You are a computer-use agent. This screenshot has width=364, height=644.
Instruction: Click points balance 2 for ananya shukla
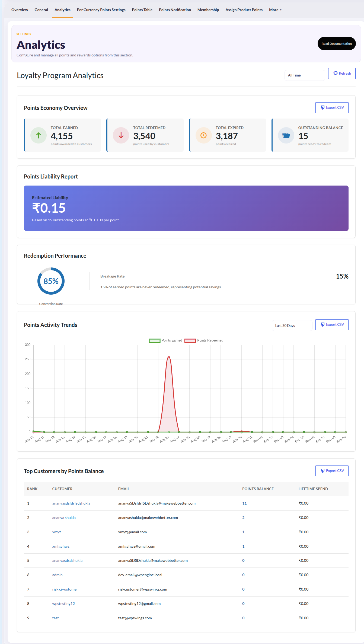click(x=243, y=518)
